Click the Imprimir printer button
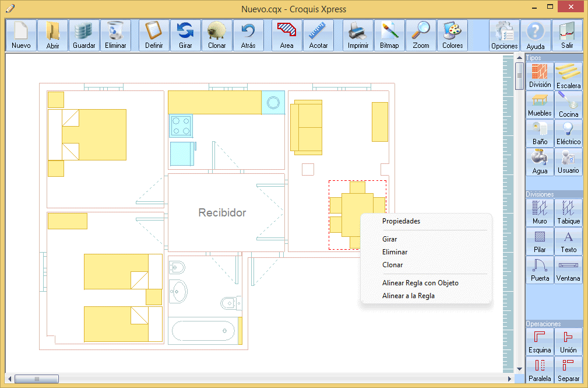Screen dimensions: 588x388 [x=358, y=36]
